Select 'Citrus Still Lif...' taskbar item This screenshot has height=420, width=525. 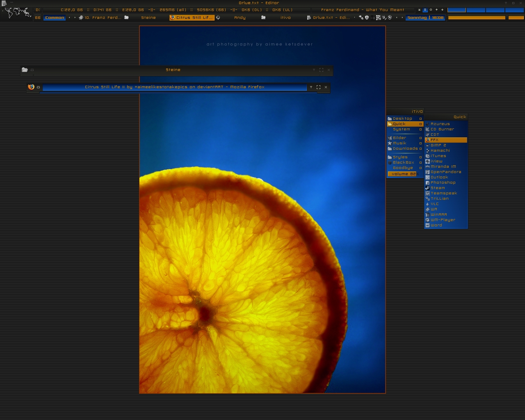[x=192, y=18]
